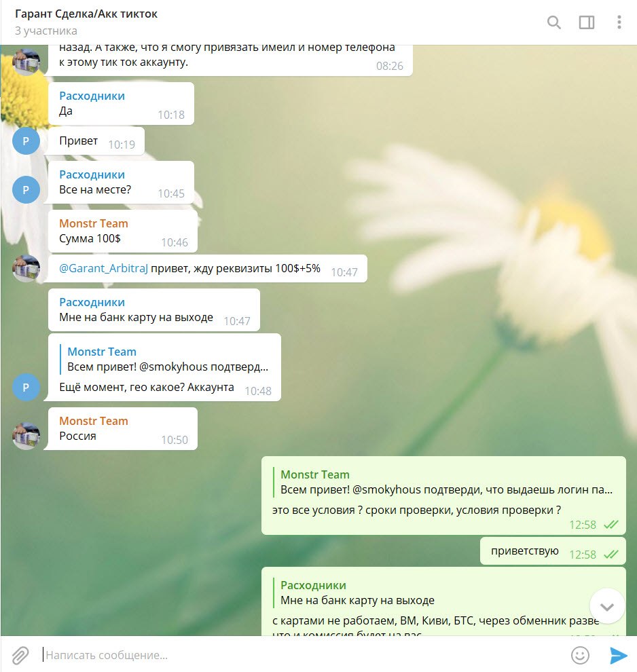Open quoted Monstr Team message in green bubble
Screen dimensions: 637x672
coord(443,482)
